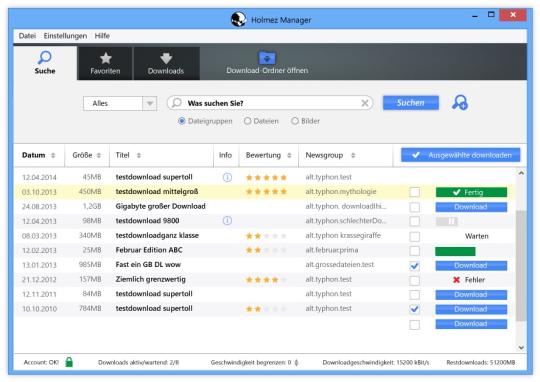The image size is (540, 382).
Task: Tick checkbox for testdownloadganz klasse
Action: pos(415,236)
